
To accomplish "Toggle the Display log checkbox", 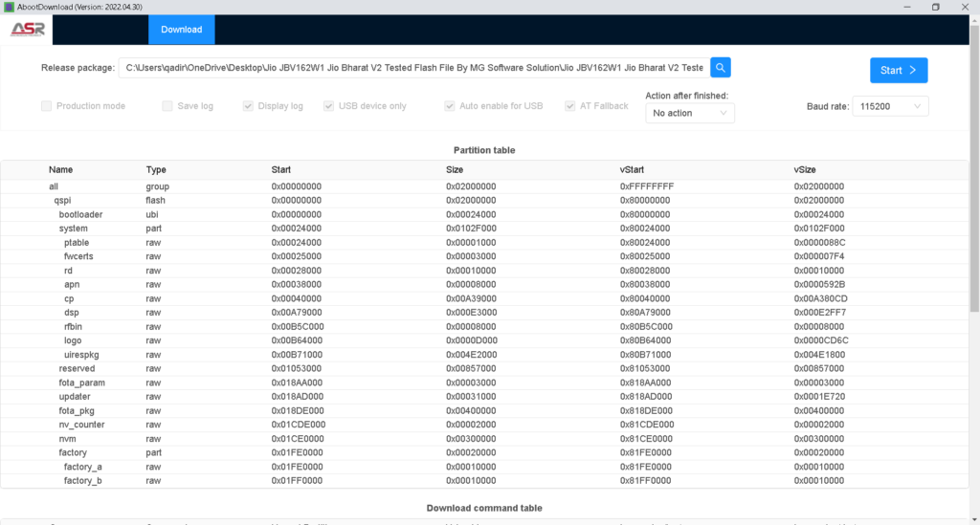I will [248, 106].
